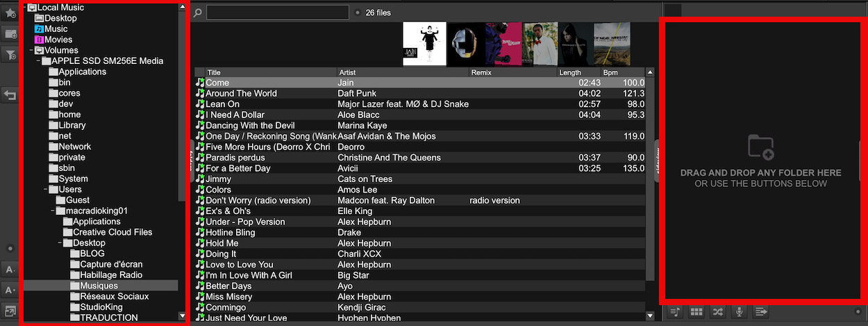
Task: Click the music note playlist icon below sideview
Action: point(675,312)
